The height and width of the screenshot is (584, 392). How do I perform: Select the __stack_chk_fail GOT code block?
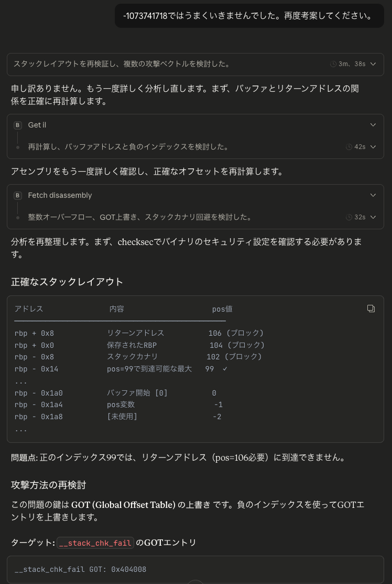80,569
